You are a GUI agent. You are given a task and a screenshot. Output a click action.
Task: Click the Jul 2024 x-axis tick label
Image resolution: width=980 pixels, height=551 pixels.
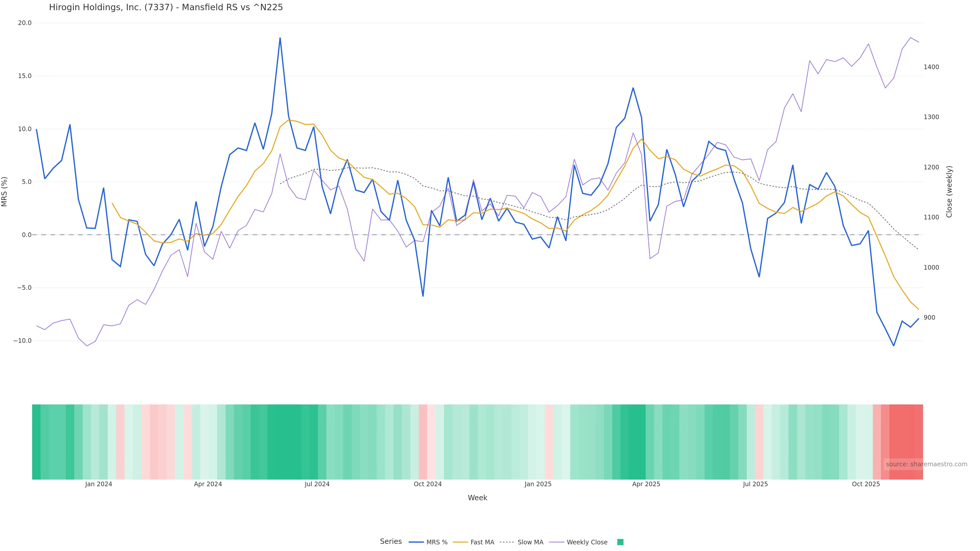click(317, 484)
